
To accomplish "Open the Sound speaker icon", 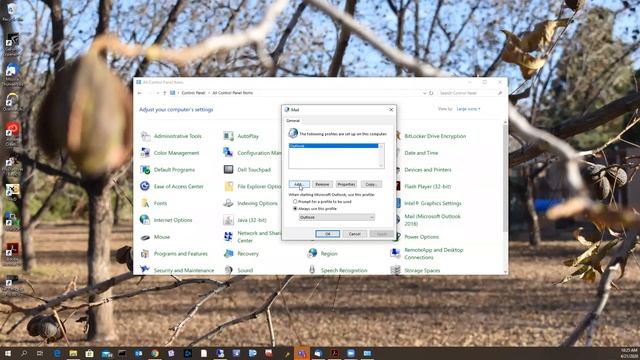I will pos(229,270).
